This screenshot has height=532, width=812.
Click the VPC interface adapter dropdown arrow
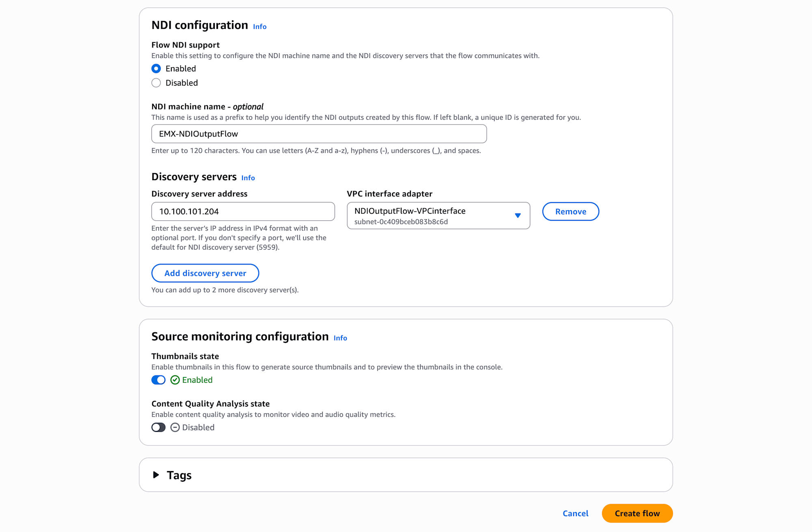[x=518, y=215]
